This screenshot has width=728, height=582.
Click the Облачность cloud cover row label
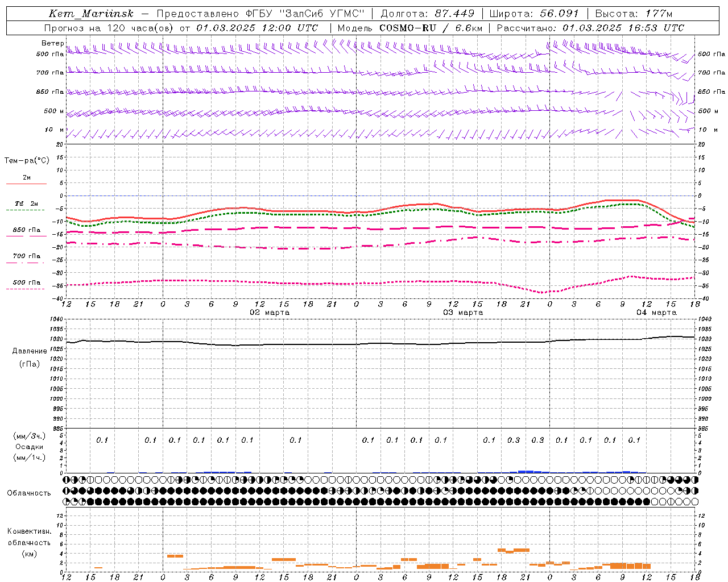point(29,493)
